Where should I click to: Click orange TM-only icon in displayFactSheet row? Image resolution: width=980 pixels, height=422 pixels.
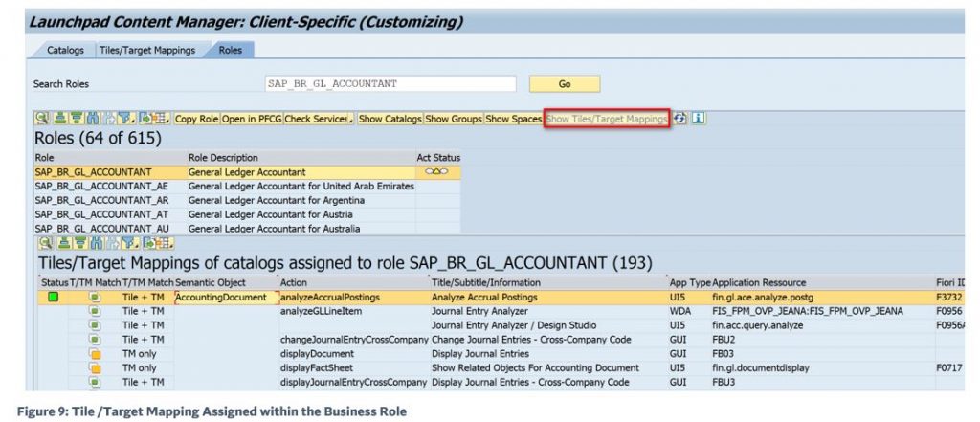[95, 368]
